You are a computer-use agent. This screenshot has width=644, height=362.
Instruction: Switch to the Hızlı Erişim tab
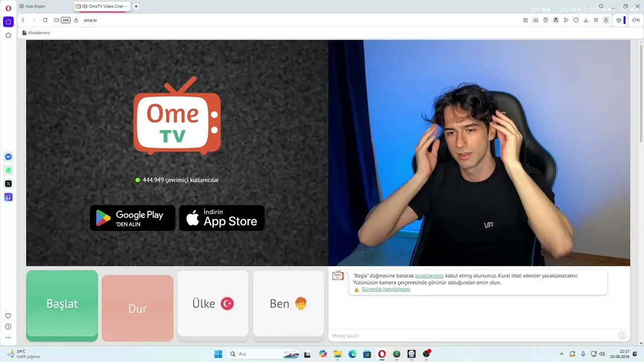point(35,7)
